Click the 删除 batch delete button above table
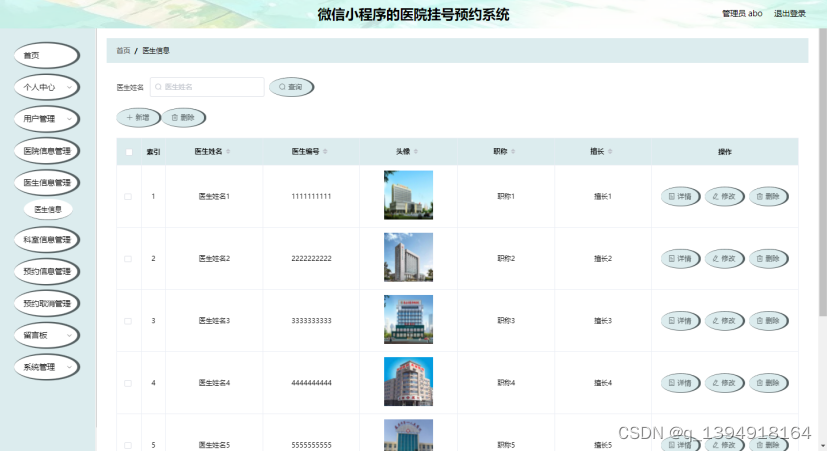The image size is (827, 451). [x=184, y=118]
